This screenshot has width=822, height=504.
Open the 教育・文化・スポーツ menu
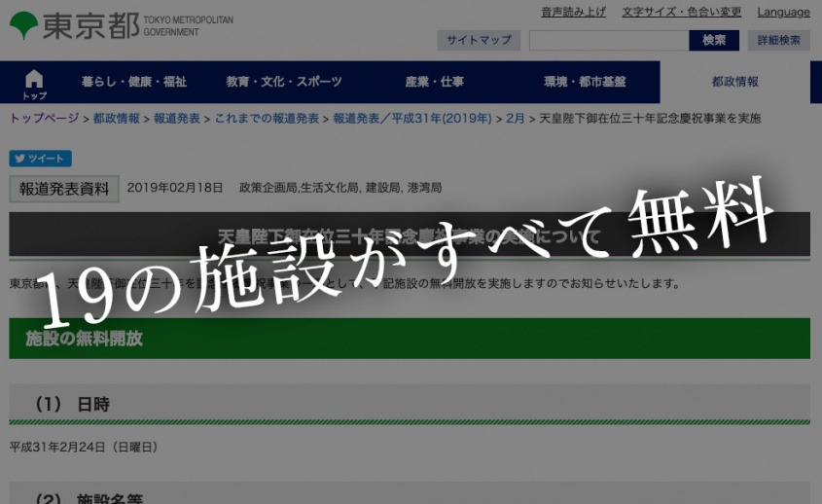click(x=284, y=82)
